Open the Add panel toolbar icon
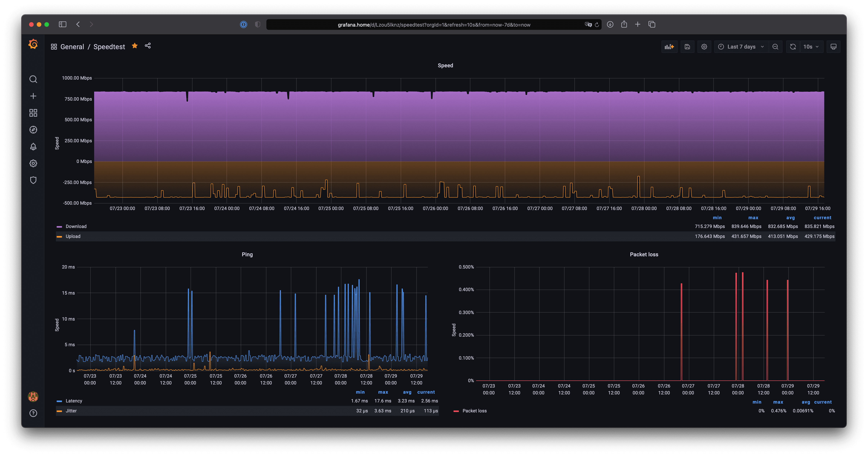 click(x=669, y=46)
